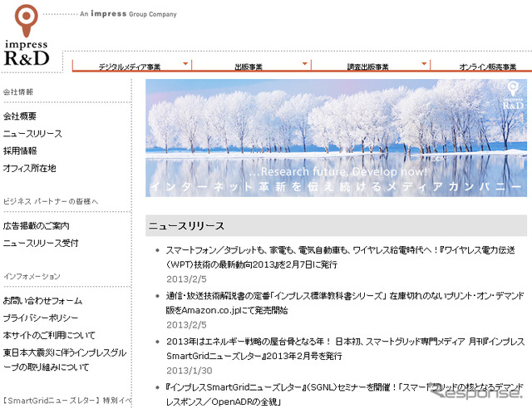
Task: Open the デジタルメディア事業 menu
Action: coord(130,67)
